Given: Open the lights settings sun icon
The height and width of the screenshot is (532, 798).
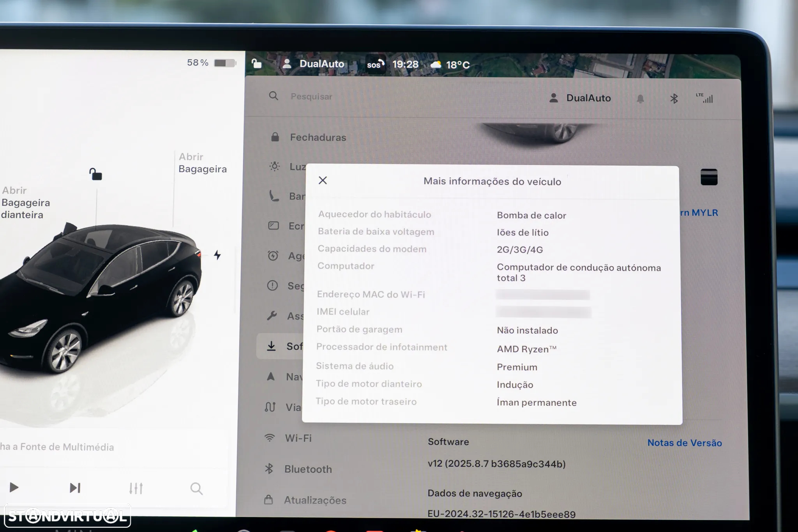Looking at the screenshot, I should tap(274, 166).
